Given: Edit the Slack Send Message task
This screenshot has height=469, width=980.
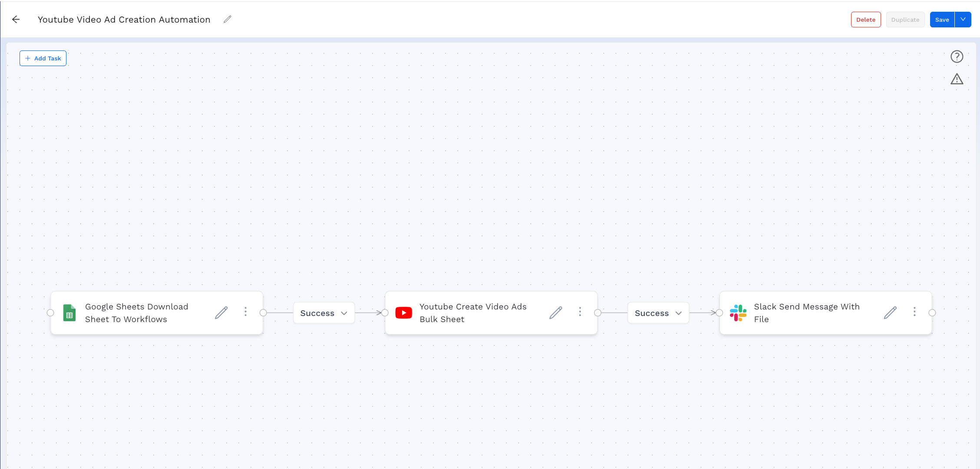Looking at the screenshot, I should click(x=890, y=313).
